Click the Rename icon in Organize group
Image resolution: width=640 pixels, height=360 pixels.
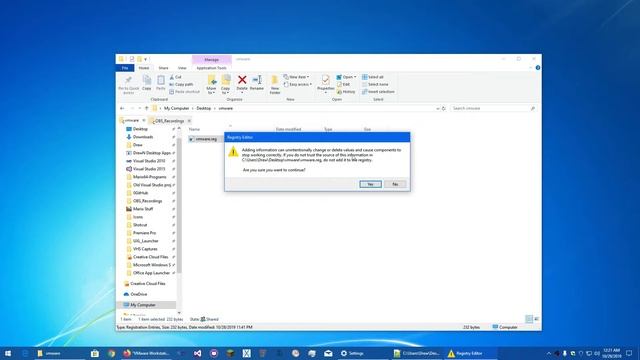coord(257,80)
